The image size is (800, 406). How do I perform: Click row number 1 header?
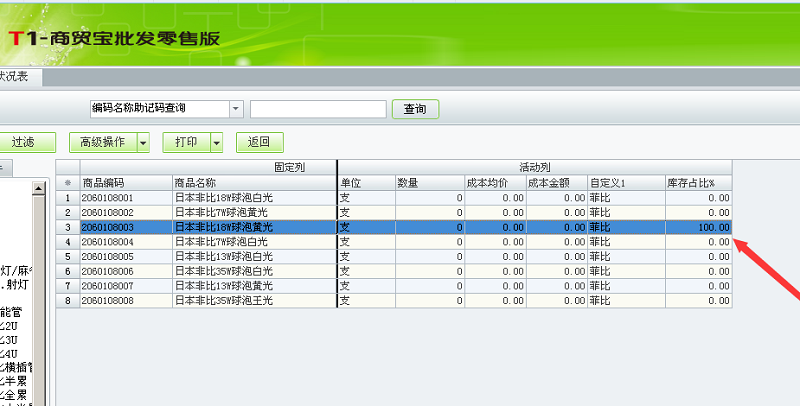[x=68, y=198]
